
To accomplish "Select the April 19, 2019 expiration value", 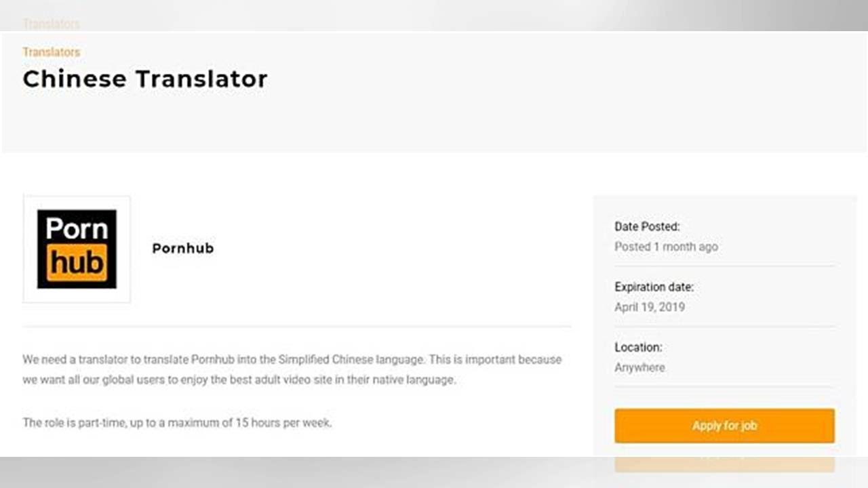I will point(650,307).
